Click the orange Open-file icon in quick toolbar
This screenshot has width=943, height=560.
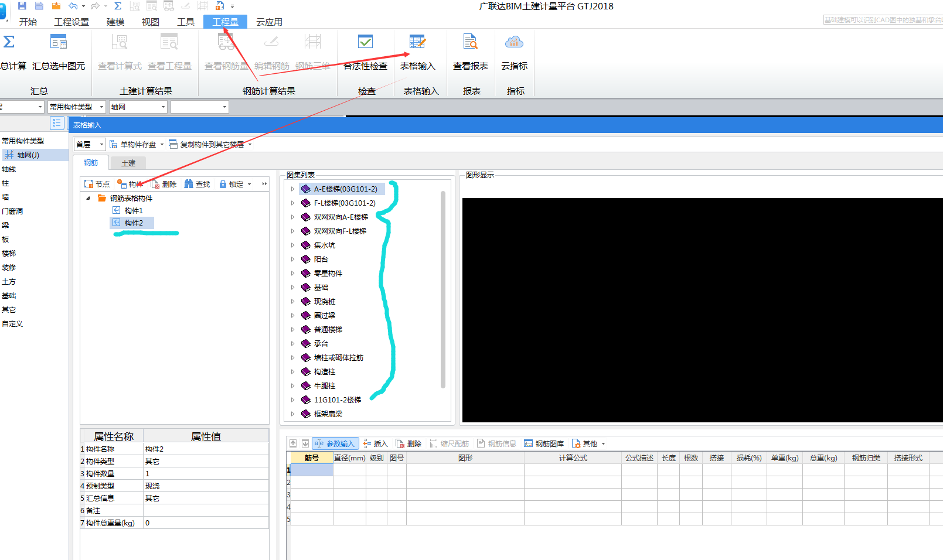(x=56, y=6)
